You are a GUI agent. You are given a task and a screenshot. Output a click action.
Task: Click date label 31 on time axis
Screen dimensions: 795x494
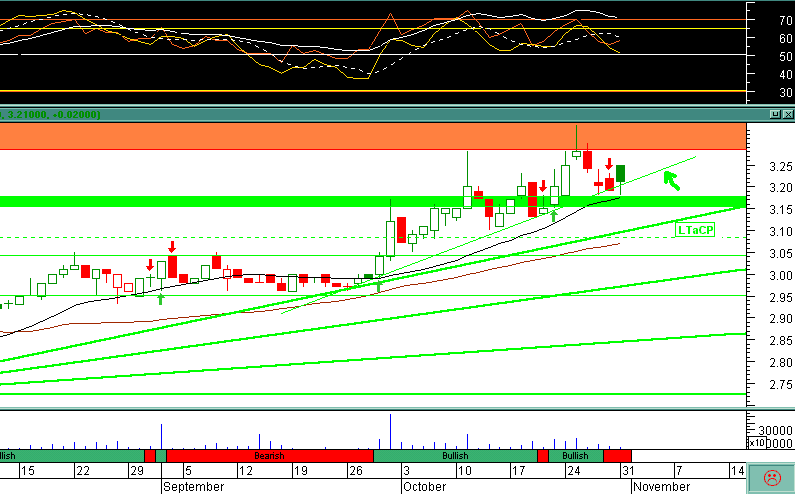tap(628, 471)
